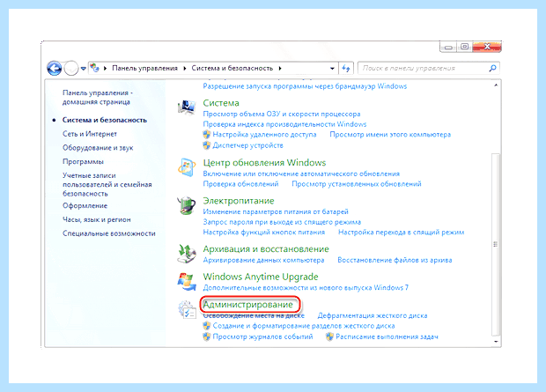546x392 pixels.
Task: Click the greyed Forward arrow button
Action: (x=71, y=69)
